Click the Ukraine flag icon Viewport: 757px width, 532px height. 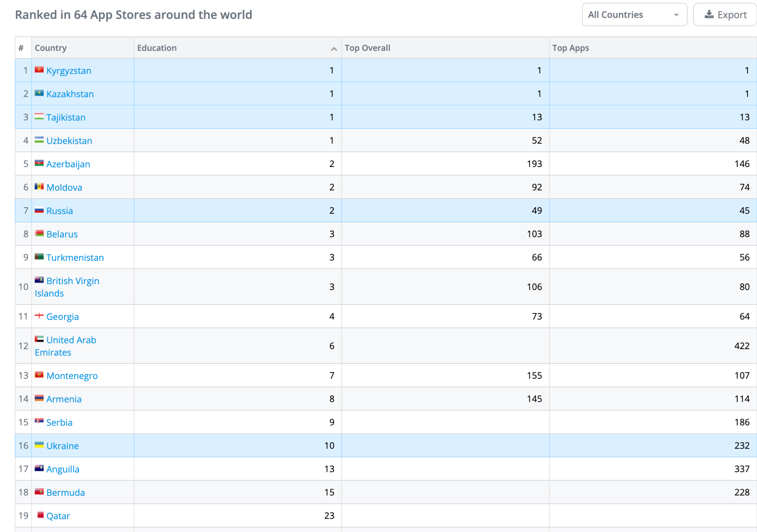coord(39,445)
